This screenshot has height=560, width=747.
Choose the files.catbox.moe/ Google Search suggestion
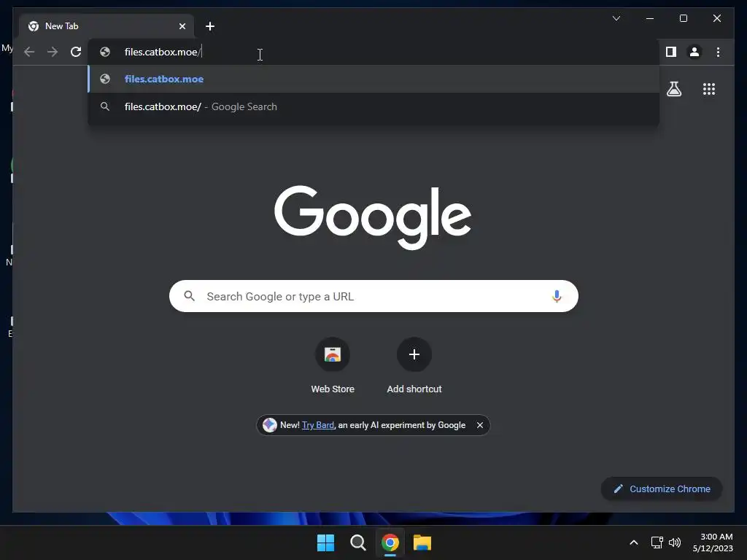click(x=373, y=106)
